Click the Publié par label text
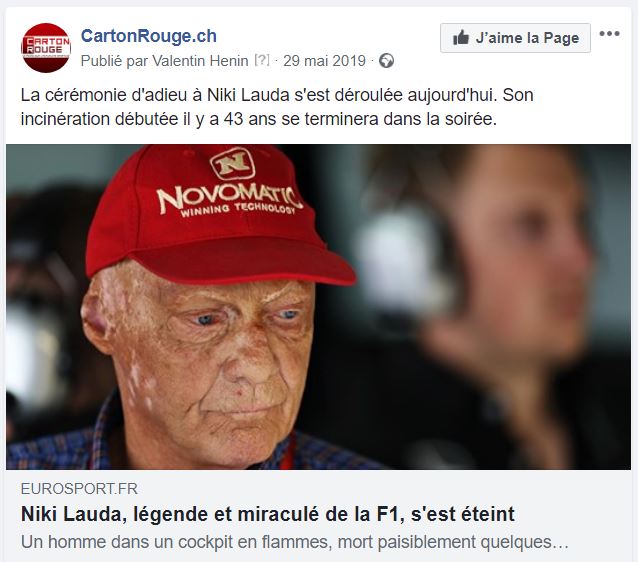Image resolution: width=638 pixels, height=562 pixels. coord(114,61)
